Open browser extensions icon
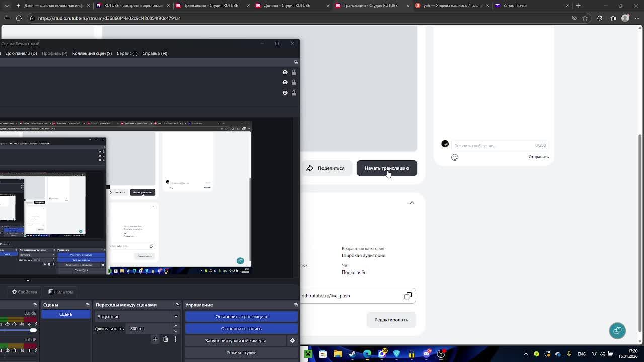The image size is (644, 362). pos(599,18)
